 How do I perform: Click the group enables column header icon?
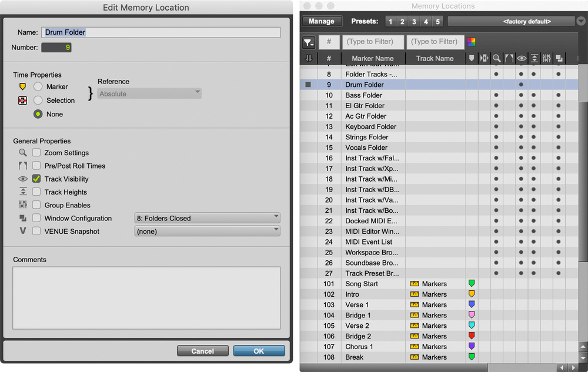click(546, 58)
